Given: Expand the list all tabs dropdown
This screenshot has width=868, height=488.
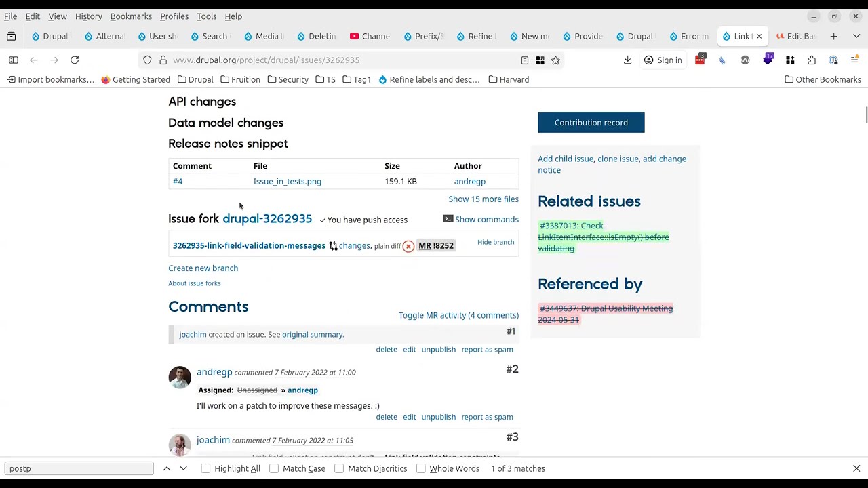Looking at the screenshot, I should click(856, 36).
